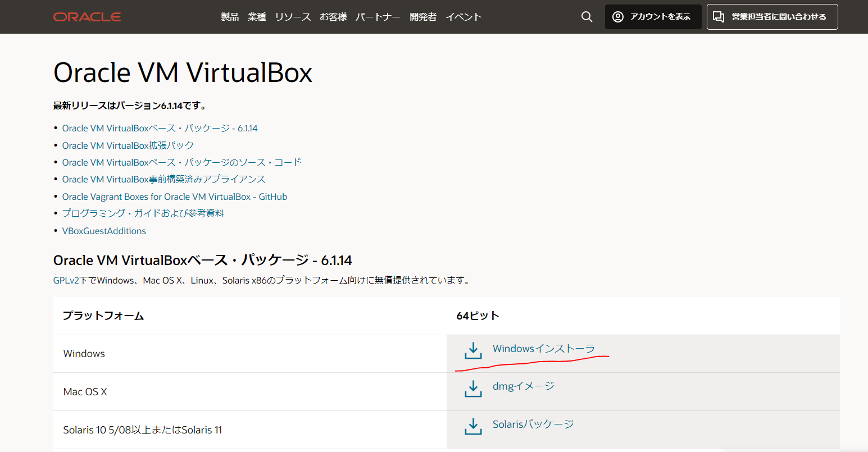The height and width of the screenshot is (452, 868).
Task: Click the chat bubble icon for sales contact
Action: click(719, 17)
